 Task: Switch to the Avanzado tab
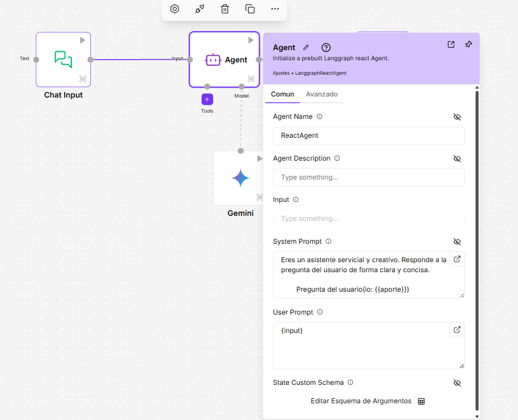click(322, 94)
